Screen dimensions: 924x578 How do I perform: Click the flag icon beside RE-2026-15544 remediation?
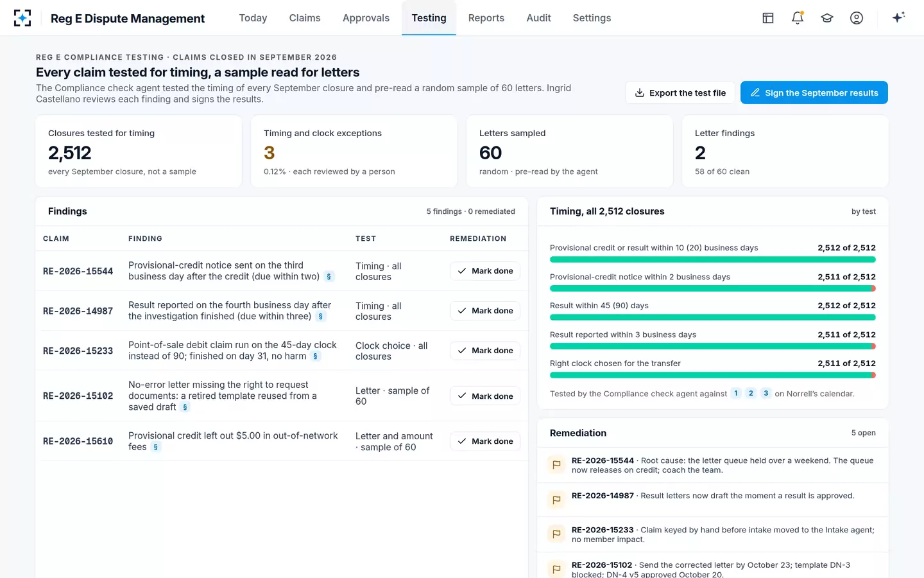click(x=556, y=465)
